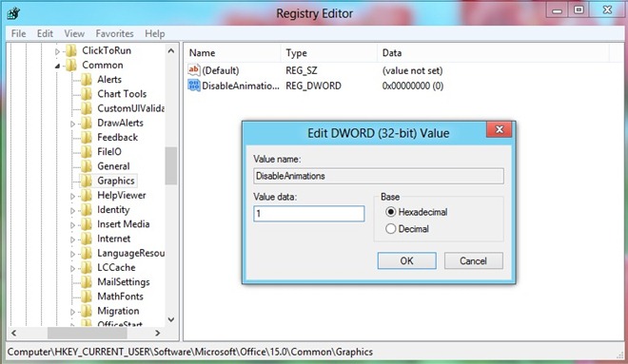Select the DisableAnimations DWORD value icon

(x=194, y=86)
